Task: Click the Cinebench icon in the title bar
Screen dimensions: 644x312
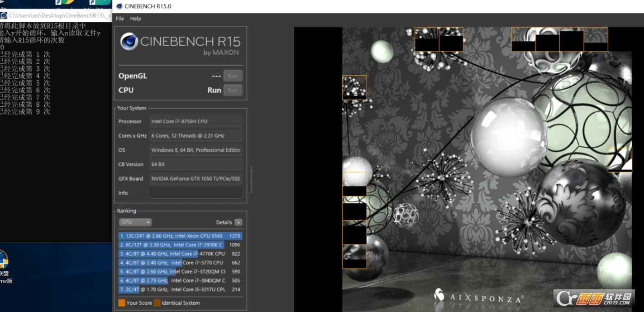Action: pyautogui.click(x=119, y=6)
